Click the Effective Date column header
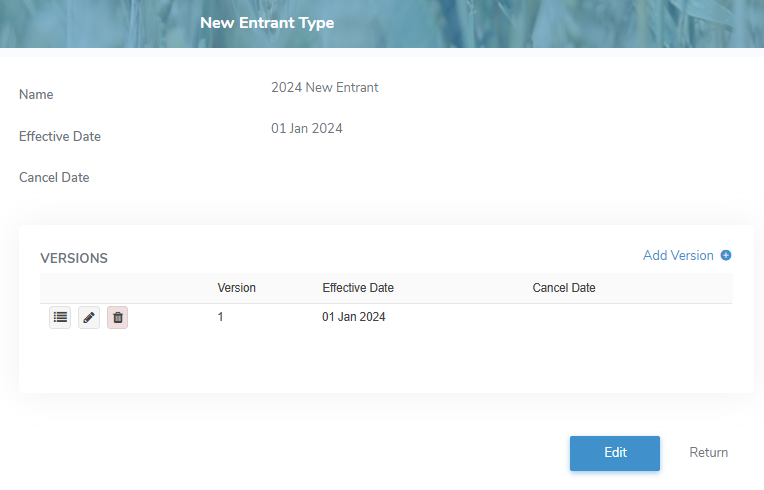Image resolution: width=764 pixels, height=490 pixels. [358, 288]
